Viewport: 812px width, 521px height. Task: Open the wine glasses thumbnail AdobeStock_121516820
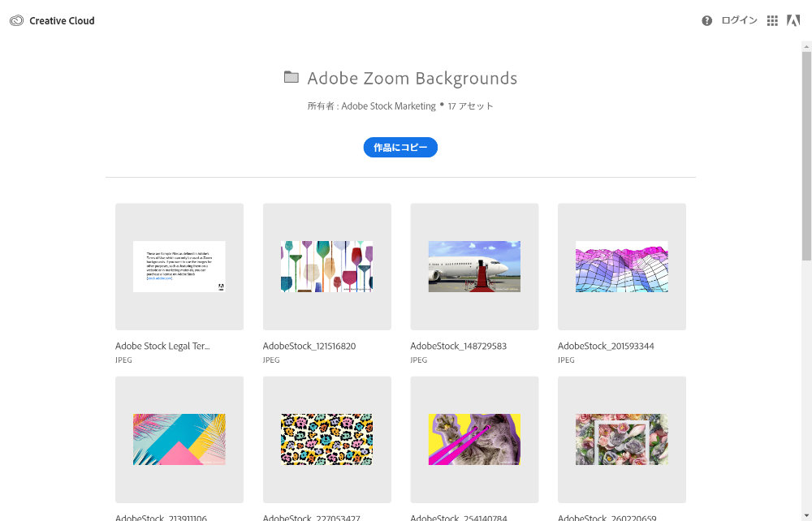(x=326, y=266)
